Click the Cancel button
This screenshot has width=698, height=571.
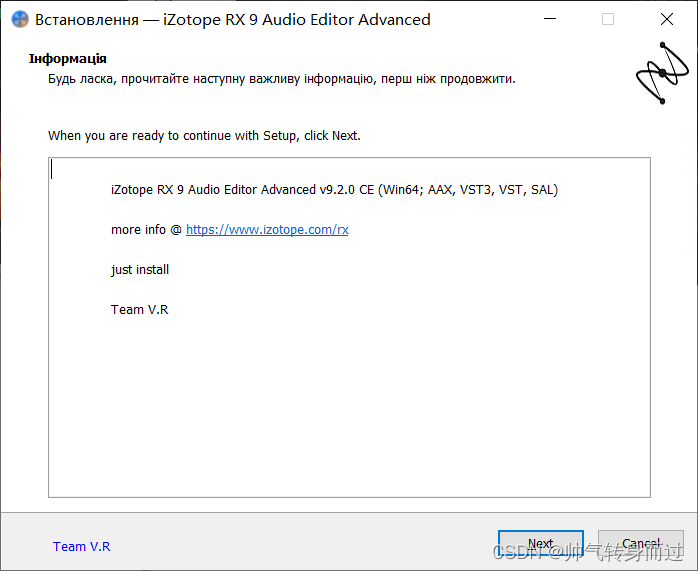[x=641, y=543]
